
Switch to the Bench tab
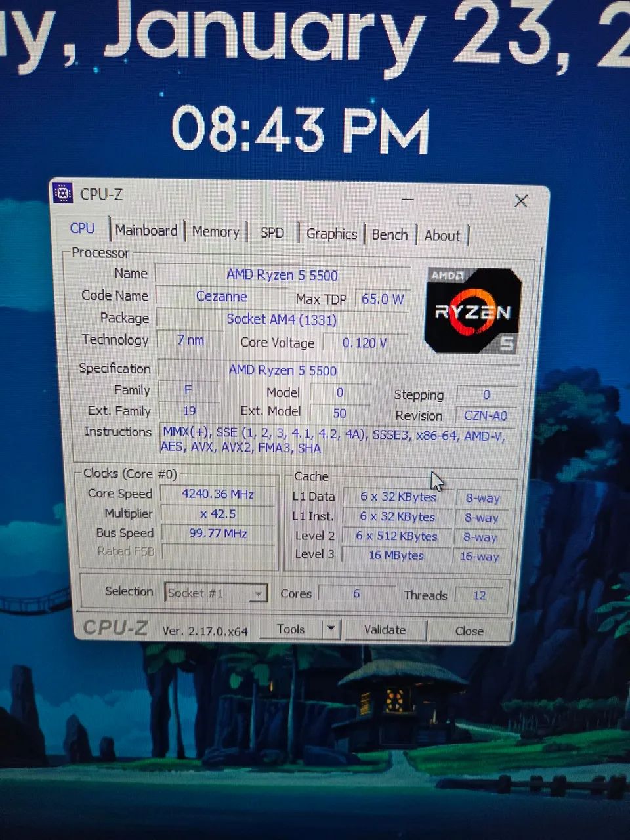coord(390,234)
